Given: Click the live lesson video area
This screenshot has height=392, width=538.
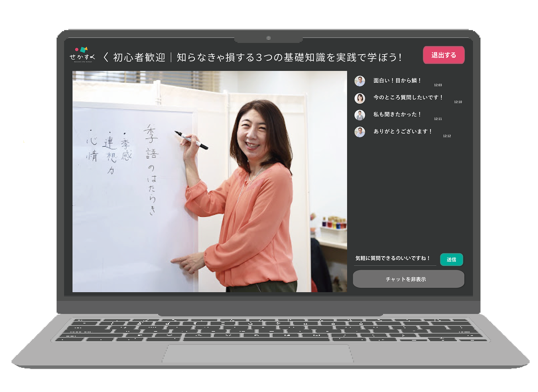Looking at the screenshot, I should pyautogui.click(x=210, y=181).
